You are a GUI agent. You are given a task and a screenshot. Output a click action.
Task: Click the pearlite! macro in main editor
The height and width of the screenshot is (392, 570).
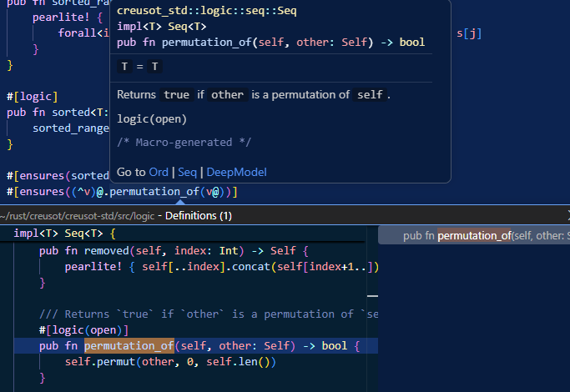point(61,17)
